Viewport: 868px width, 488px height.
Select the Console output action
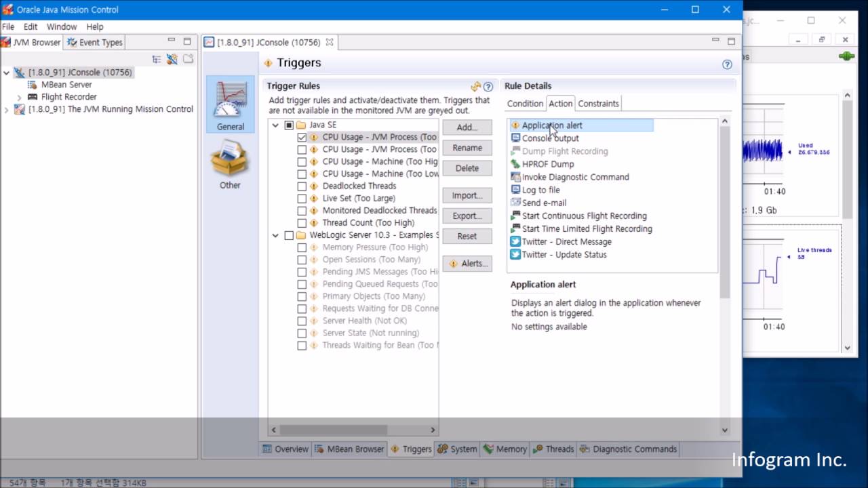545,138
